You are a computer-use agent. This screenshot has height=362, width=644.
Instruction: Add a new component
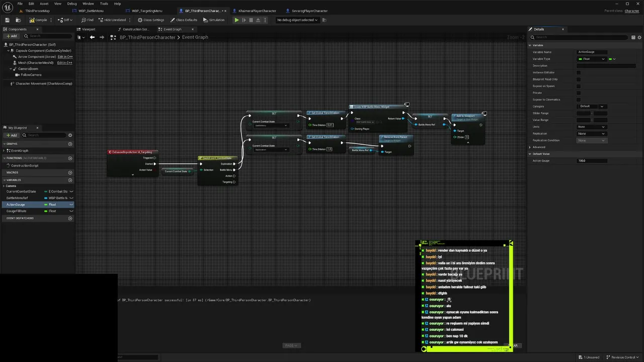[12, 36]
